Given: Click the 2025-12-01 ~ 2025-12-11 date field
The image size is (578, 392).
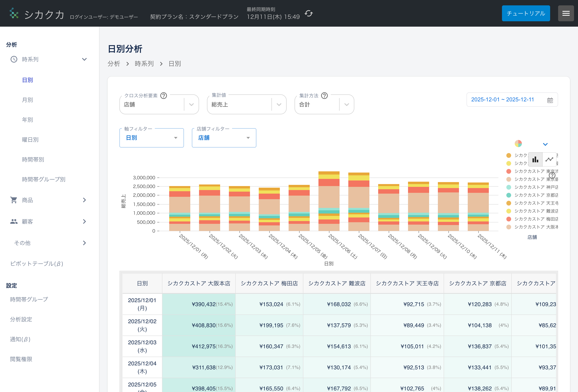Looking at the screenshot, I should (502, 100).
